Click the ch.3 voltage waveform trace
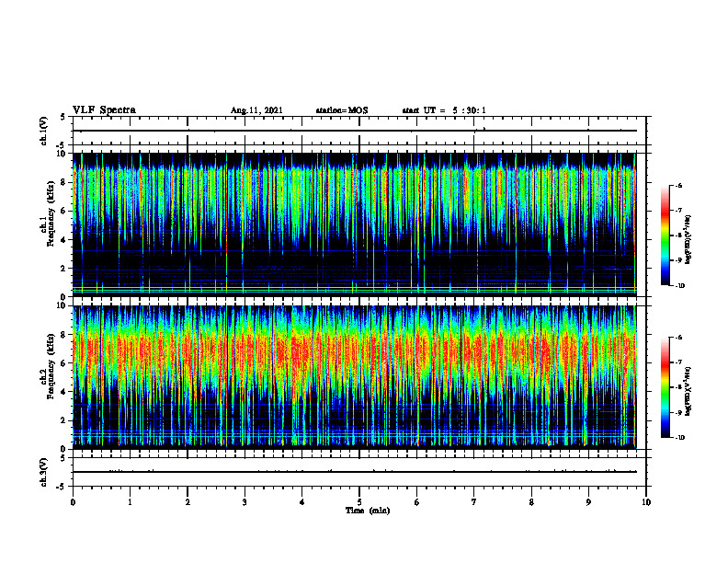Screen dimensions: 728x563 [355, 472]
